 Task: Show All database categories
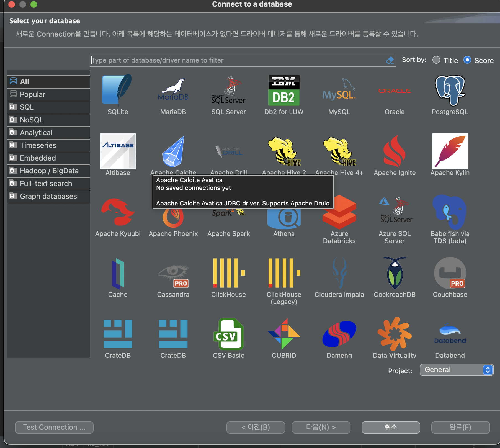pos(48,82)
